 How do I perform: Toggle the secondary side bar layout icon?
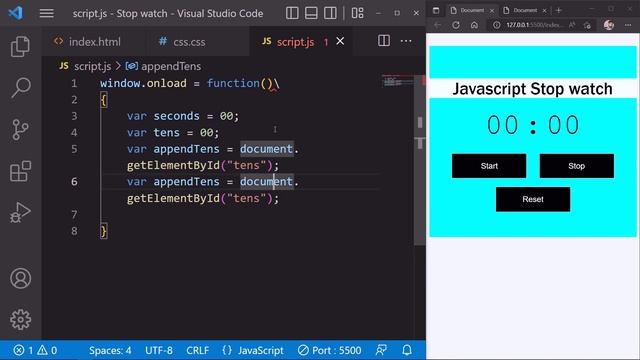330,13
